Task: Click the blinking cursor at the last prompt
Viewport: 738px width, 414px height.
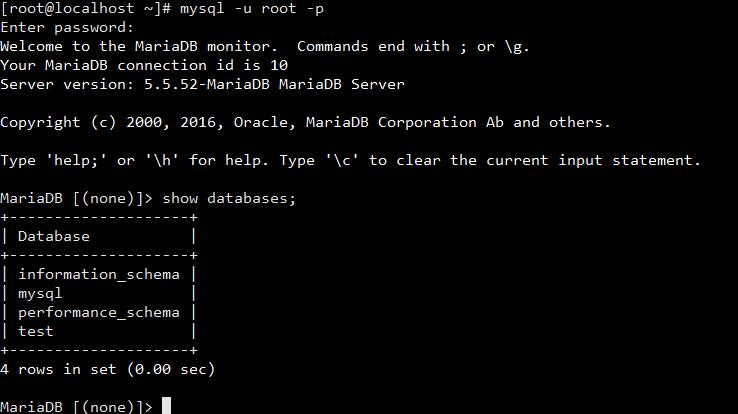Action: coord(167,406)
